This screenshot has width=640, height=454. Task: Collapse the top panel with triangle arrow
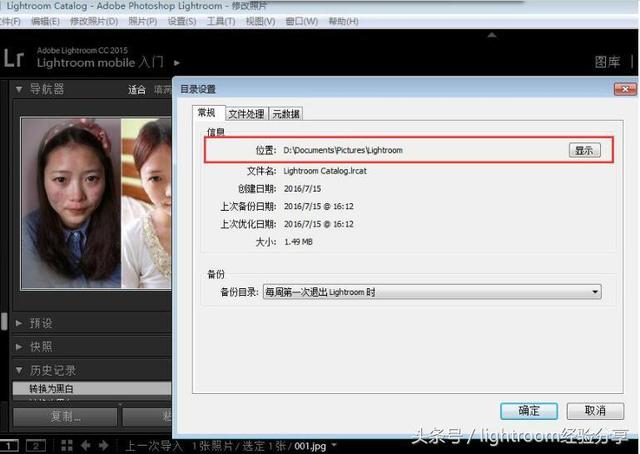[492, 35]
